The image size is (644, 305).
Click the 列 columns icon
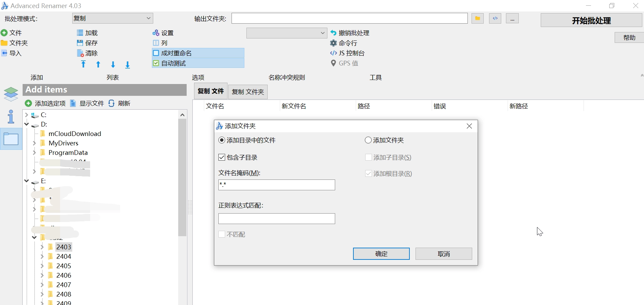click(156, 43)
